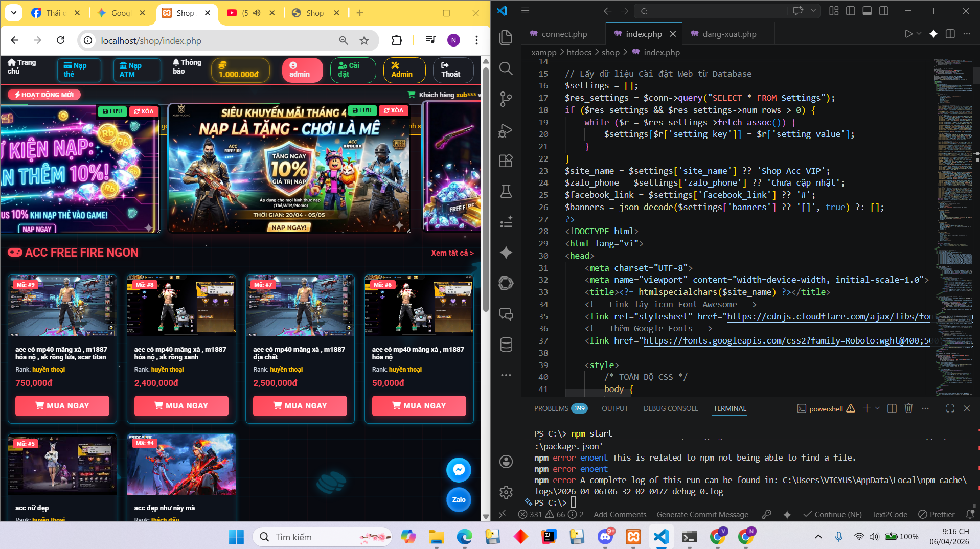This screenshot has width=980, height=549.
Task: Toggle the bottom panel layout button
Action: click(867, 11)
